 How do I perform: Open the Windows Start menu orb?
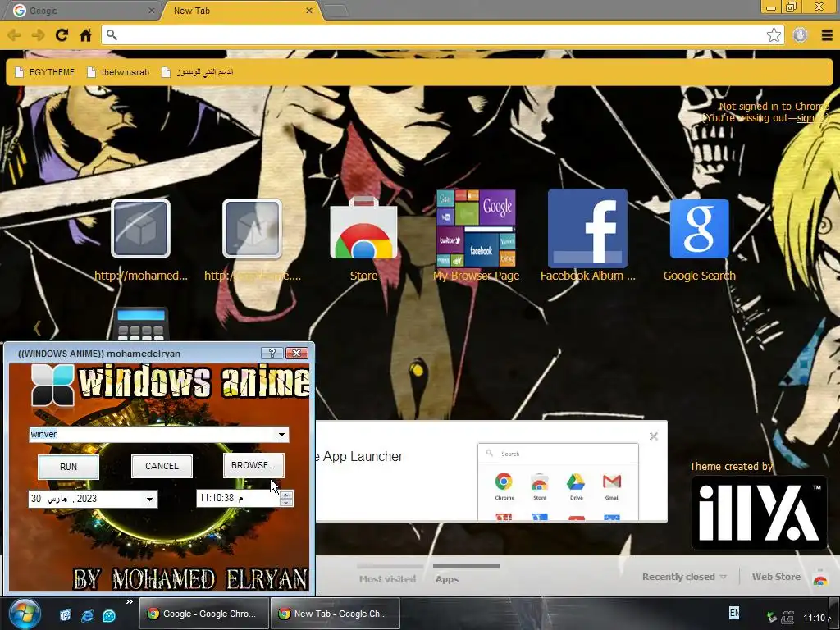click(x=25, y=614)
